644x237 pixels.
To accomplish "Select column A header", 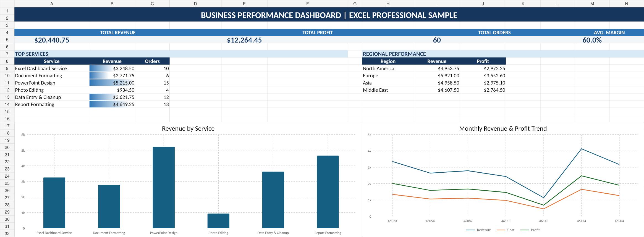I will coord(52,4).
